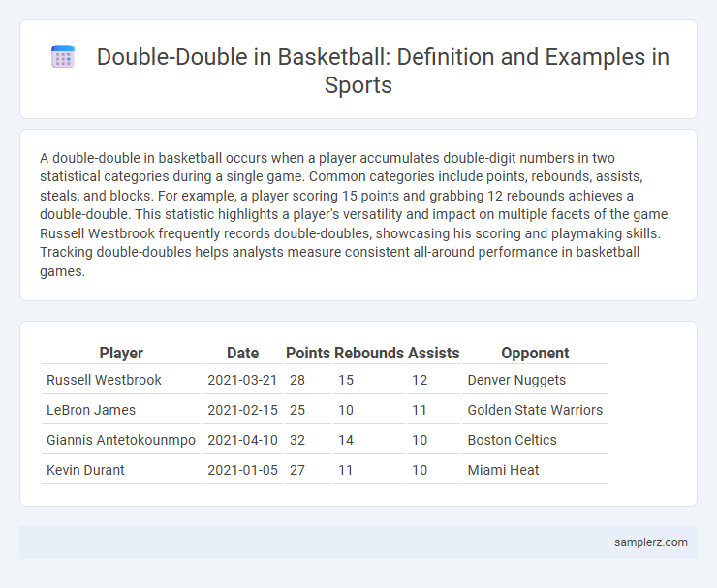Click the calendar icon beside the title
The image size is (717, 588).
63,57
